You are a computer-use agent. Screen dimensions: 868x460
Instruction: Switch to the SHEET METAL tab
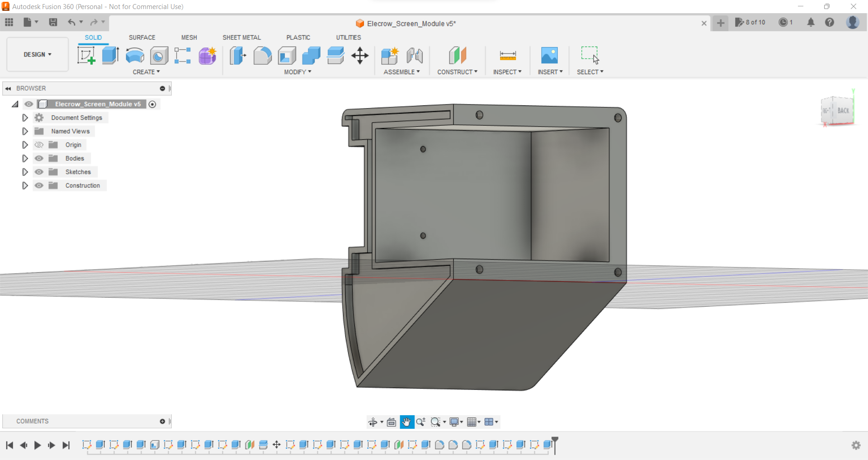click(x=242, y=38)
